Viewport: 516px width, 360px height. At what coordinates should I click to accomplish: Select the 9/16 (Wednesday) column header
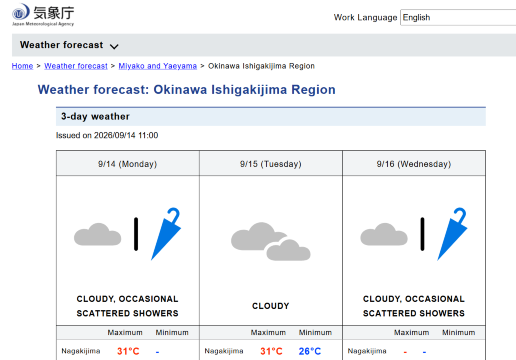tap(414, 164)
